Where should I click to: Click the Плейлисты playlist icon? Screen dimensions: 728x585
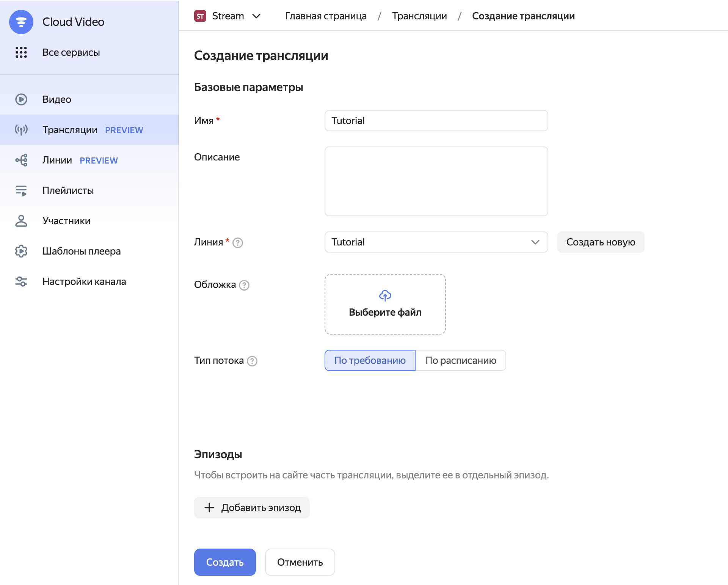(21, 190)
